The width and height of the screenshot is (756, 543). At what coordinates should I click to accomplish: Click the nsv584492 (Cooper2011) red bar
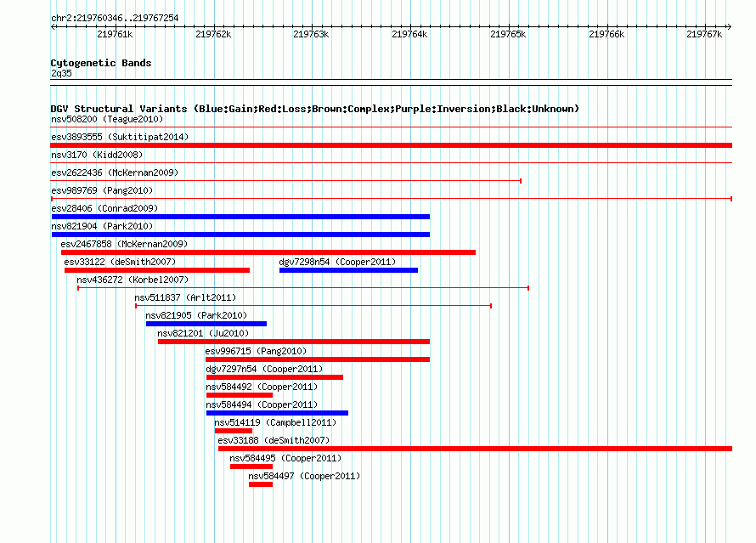pos(240,395)
